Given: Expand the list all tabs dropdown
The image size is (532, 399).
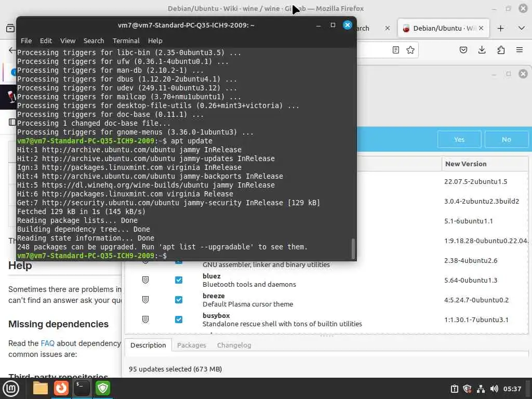Looking at the screenshot, I should (x=522, y=28).
